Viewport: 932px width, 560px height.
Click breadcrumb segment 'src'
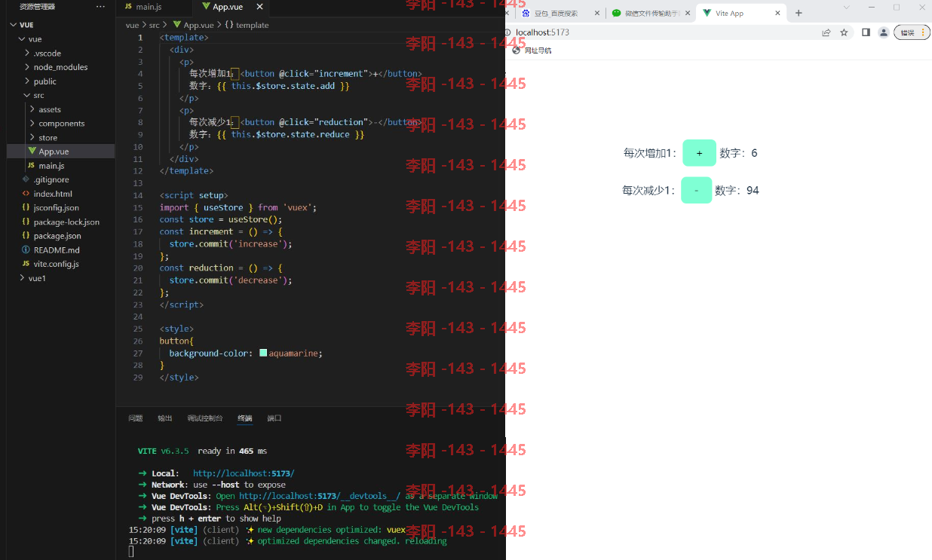click(155, 25)
